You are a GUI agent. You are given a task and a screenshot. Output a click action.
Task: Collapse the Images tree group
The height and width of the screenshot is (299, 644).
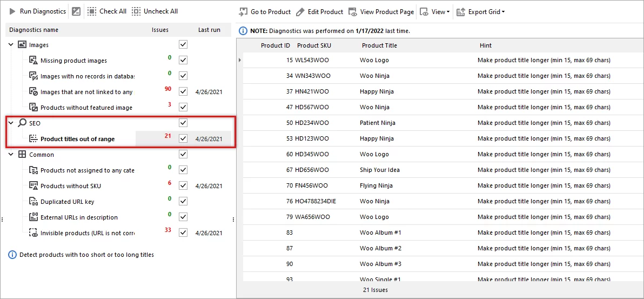pyautogui.click(x=11, y=45)
